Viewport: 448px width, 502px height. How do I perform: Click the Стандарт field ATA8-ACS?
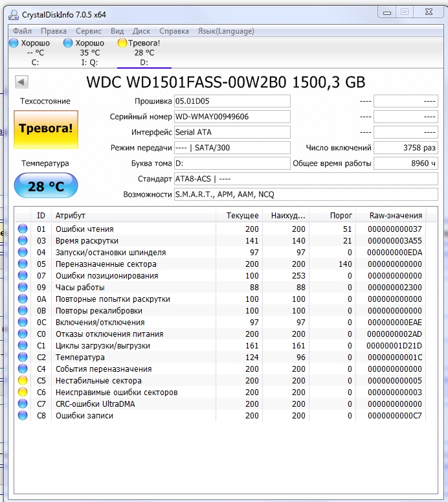[306, 179]
